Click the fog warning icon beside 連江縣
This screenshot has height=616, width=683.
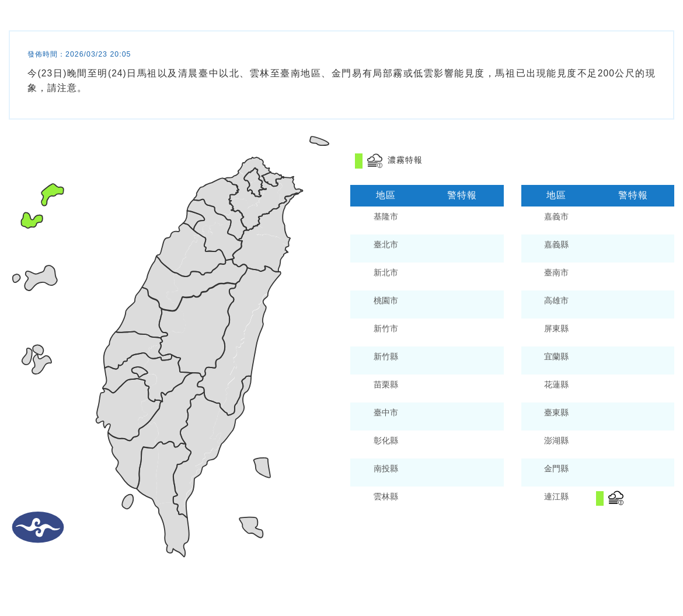click(x=615, y=498)
